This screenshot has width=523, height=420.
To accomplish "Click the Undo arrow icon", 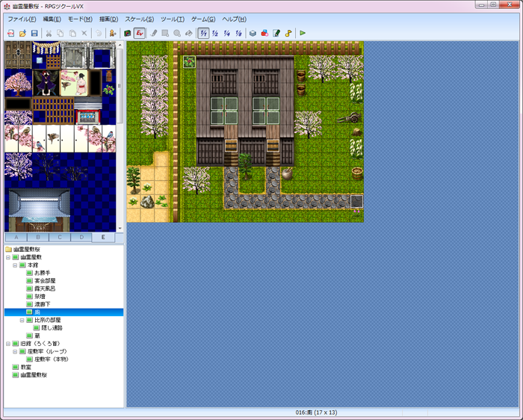I will 99,33.
